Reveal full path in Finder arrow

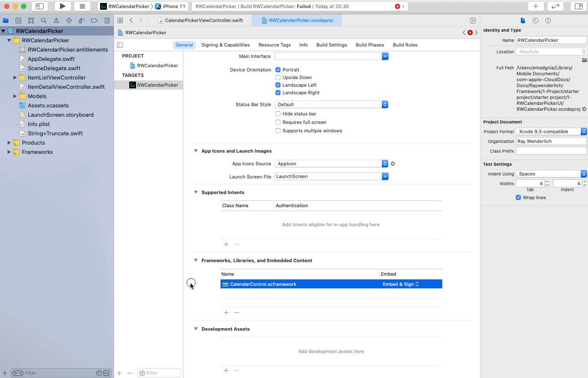point(584,109)
